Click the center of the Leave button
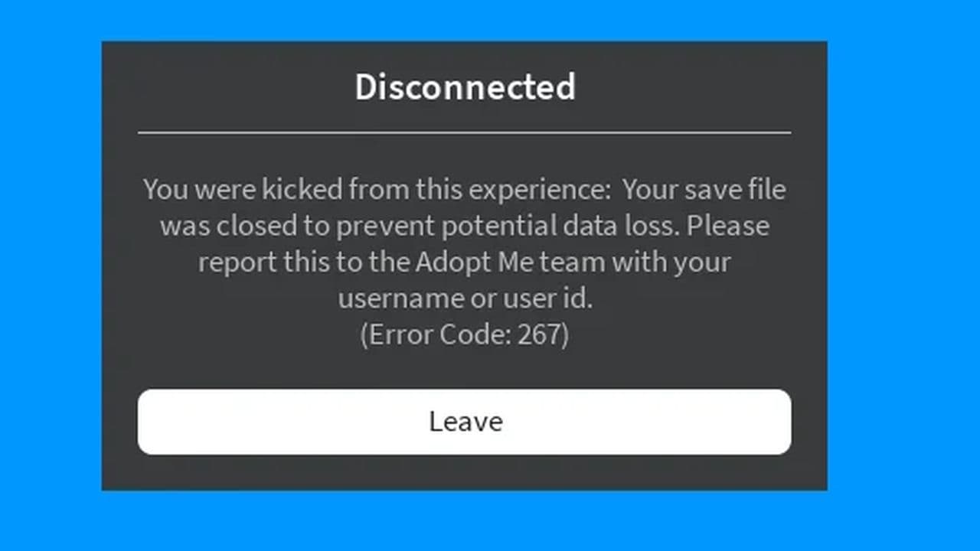 465,422
